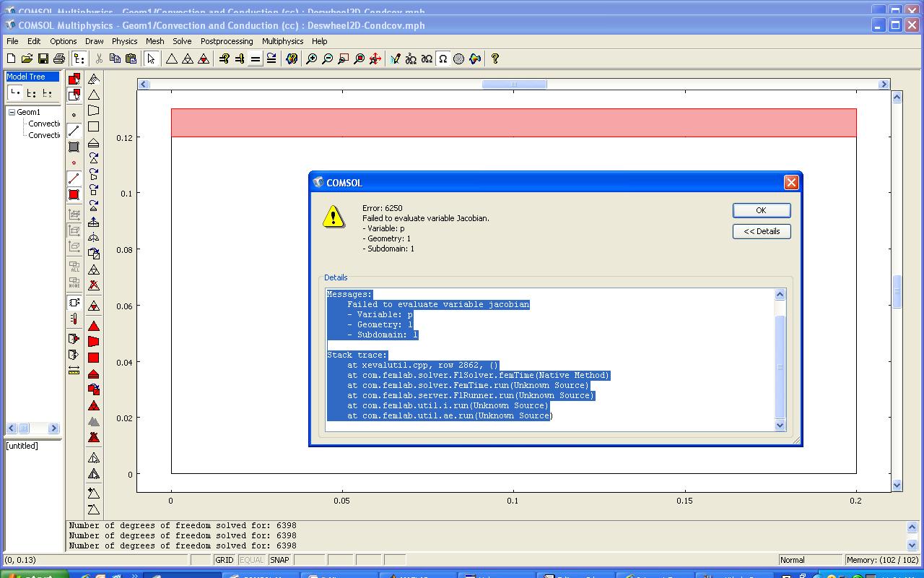This screenshot has width=924, height=578.
Task: Select first Convection item under Geom1
Action: 44,124
